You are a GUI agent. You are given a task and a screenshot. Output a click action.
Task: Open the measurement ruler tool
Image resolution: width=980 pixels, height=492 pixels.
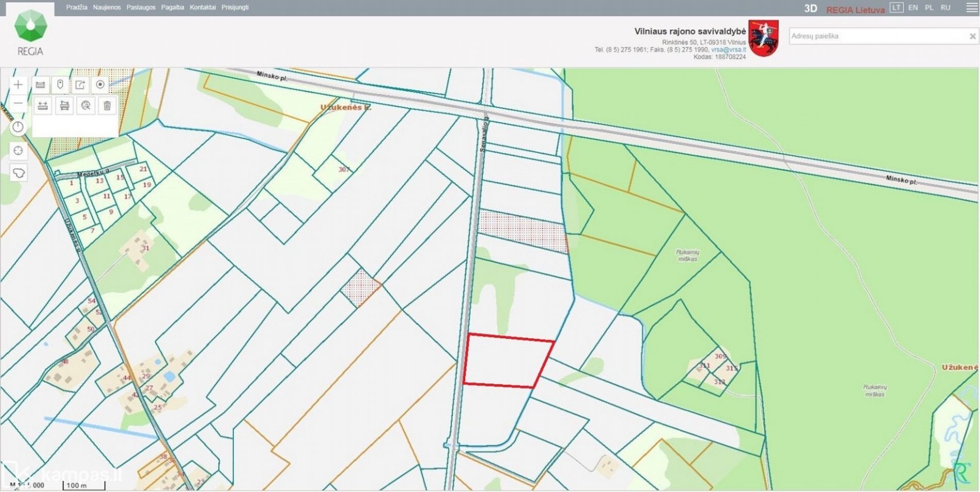[40, 85]
